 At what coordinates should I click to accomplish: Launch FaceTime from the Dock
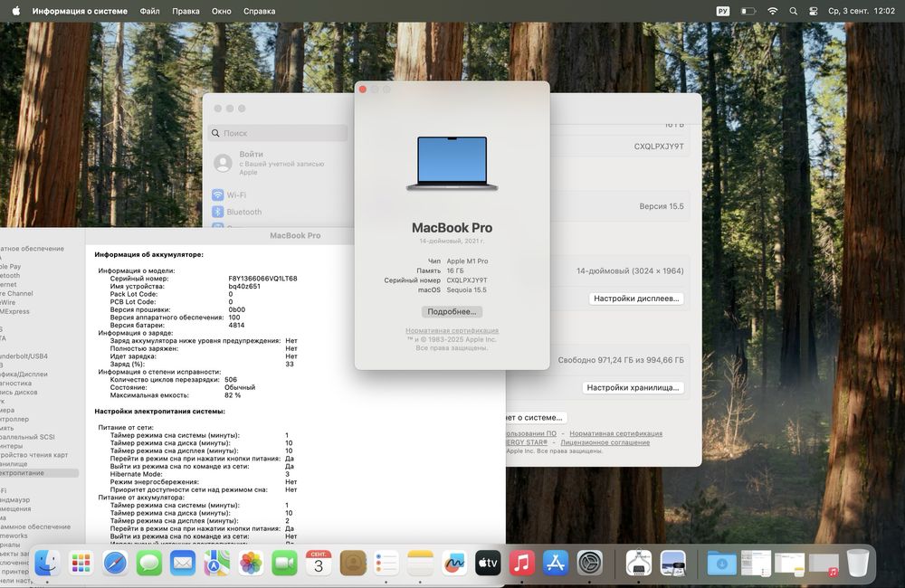click(284, 563)
